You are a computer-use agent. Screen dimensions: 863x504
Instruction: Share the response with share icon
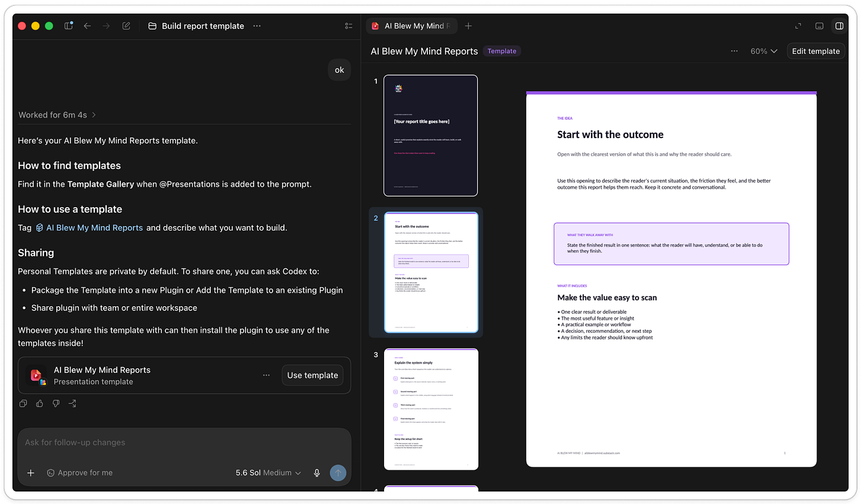(x=72, y=404)
